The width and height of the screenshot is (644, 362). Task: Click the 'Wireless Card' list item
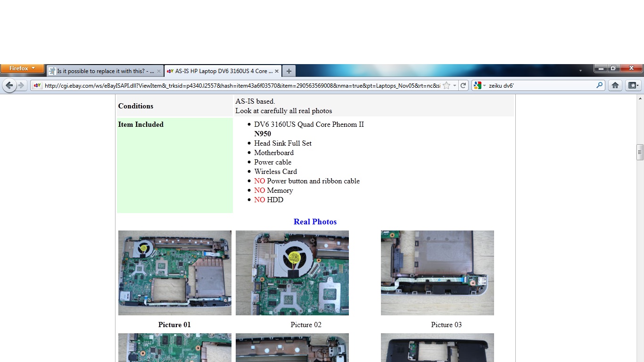[x=275, y=172]
